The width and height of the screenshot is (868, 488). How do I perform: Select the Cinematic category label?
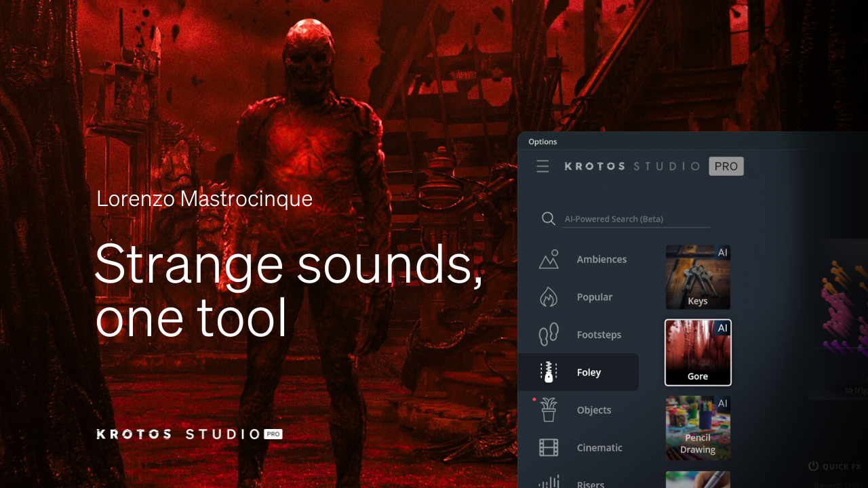(x=599, y=447)
